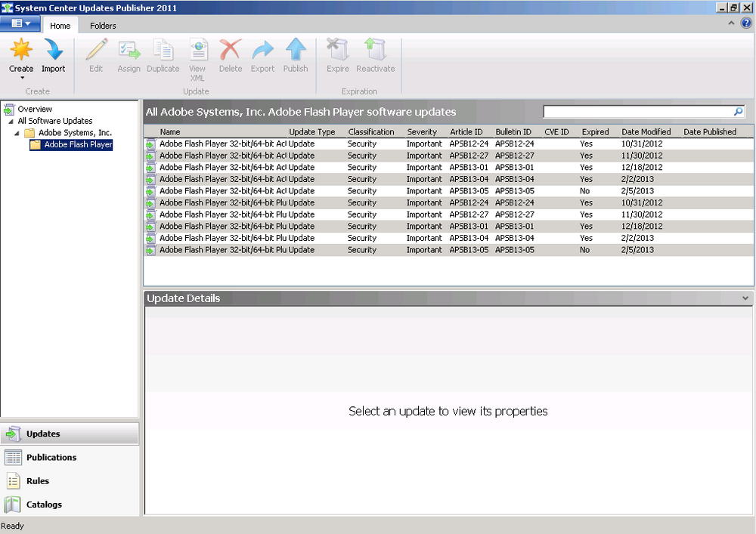Click the View XML icon
Image resolution: width=756 pixels, height=534 pixels.
click(197, 50)
